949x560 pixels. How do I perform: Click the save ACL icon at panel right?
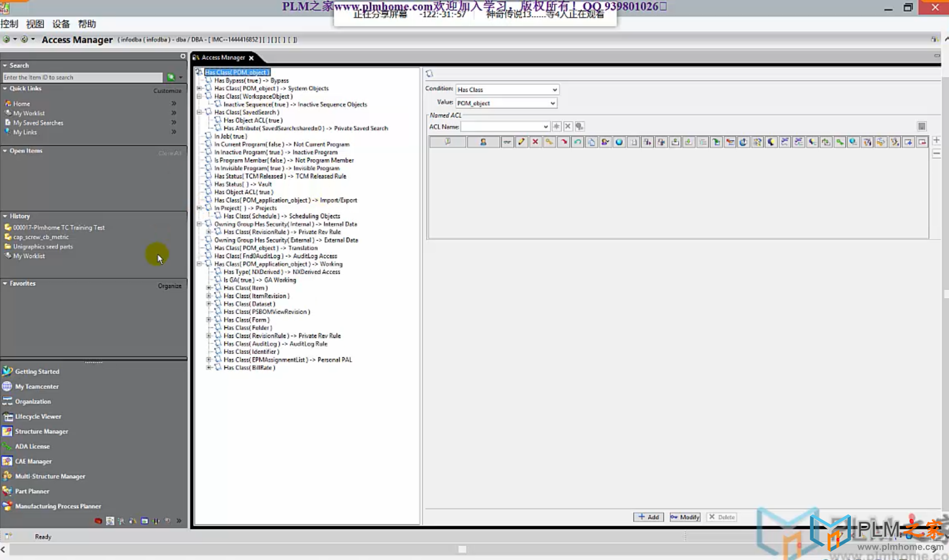click(922, 127)
